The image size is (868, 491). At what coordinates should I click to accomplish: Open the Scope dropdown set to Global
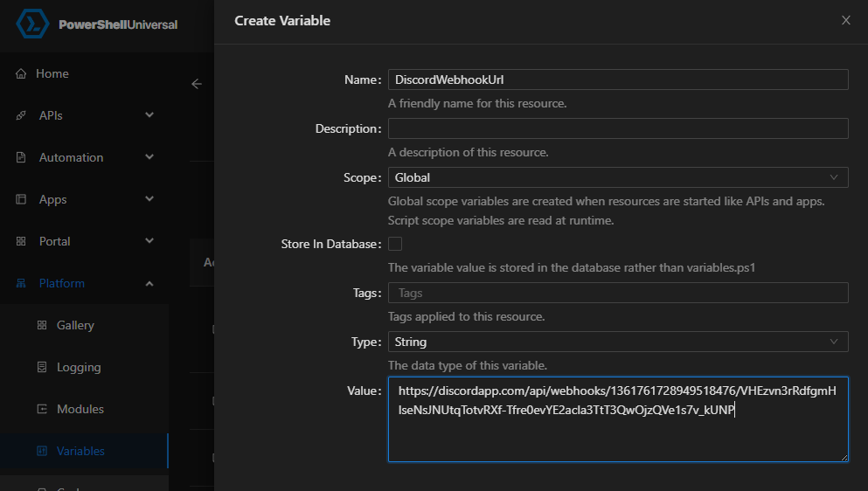[618, 177]
